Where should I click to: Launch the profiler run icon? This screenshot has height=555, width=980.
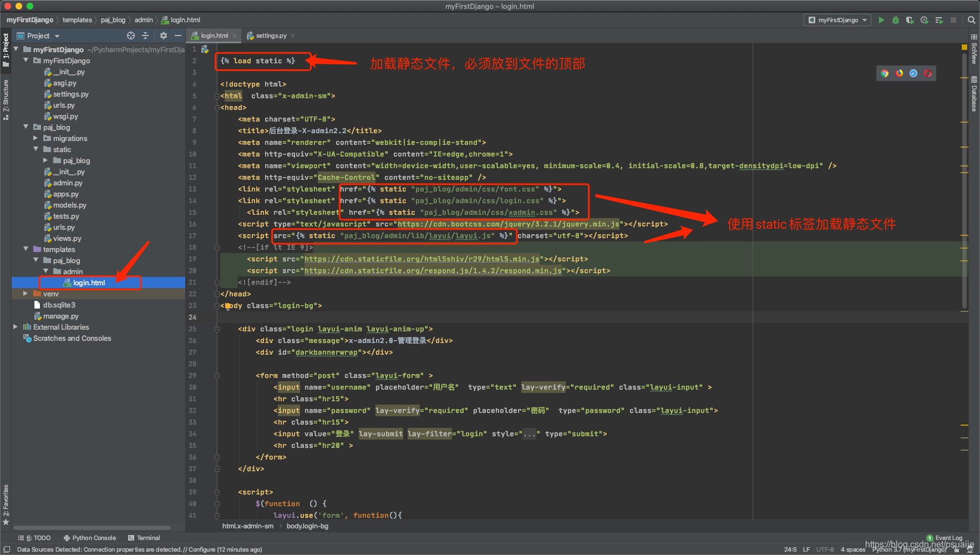924,20
